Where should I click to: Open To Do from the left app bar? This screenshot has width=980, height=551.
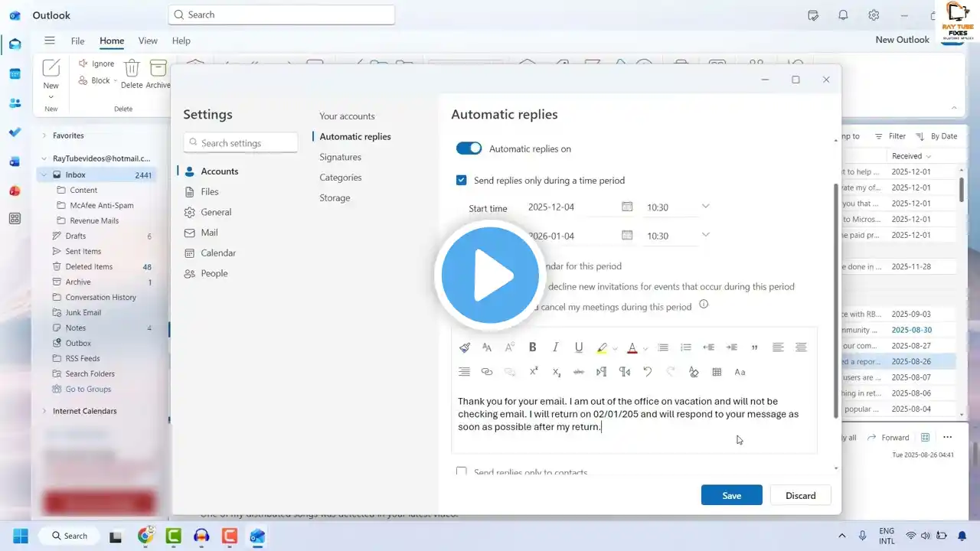coord(15,132)
